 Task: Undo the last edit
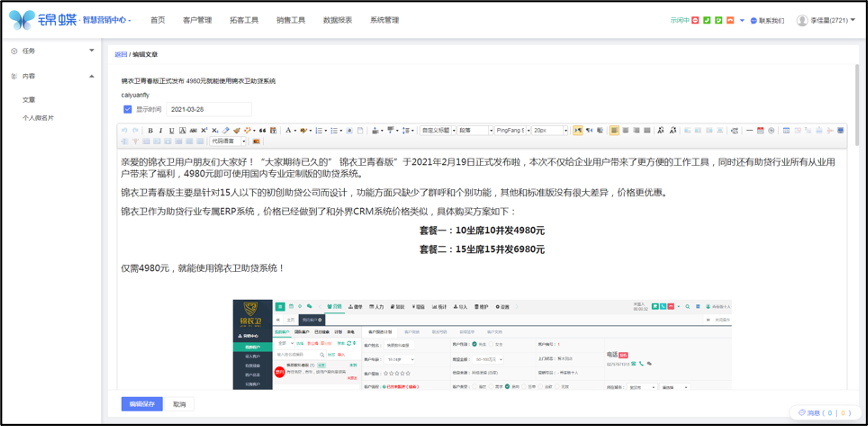pyautogui.click(x=125, y=130)
